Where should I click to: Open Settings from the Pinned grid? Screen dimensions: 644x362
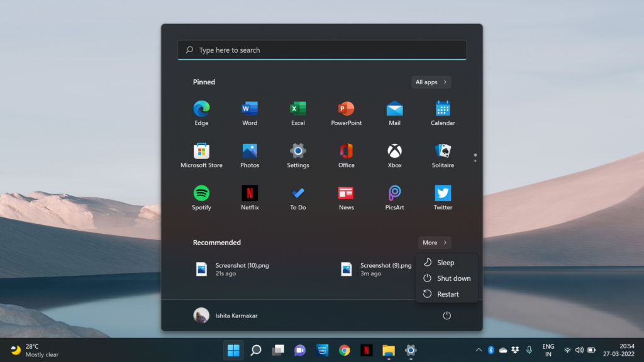pos(297,156)
